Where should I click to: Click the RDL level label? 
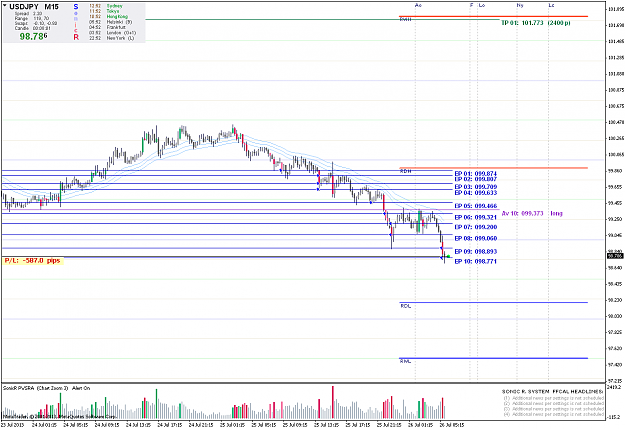tap(405, 306)
